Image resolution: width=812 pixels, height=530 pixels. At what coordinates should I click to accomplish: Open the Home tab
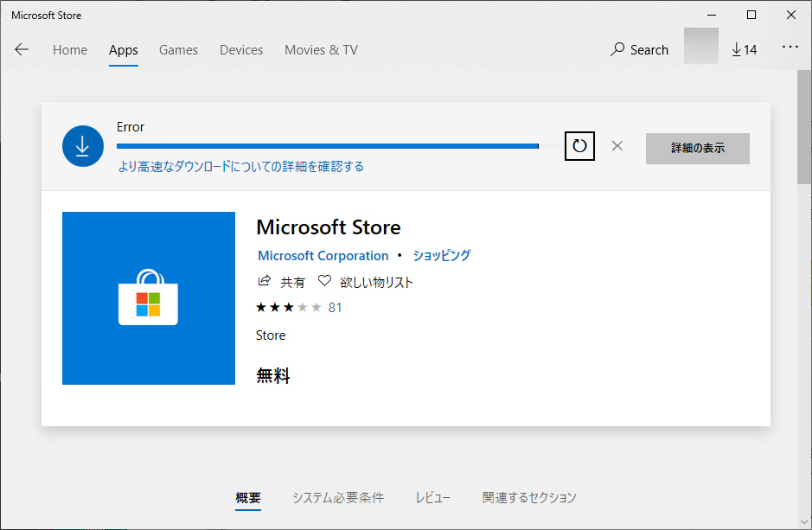point(70,49)
